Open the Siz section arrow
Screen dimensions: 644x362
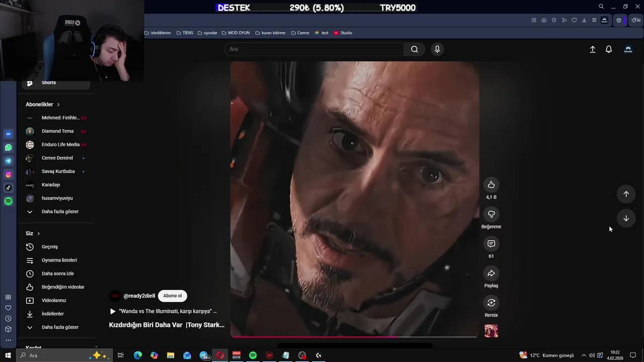38,234
